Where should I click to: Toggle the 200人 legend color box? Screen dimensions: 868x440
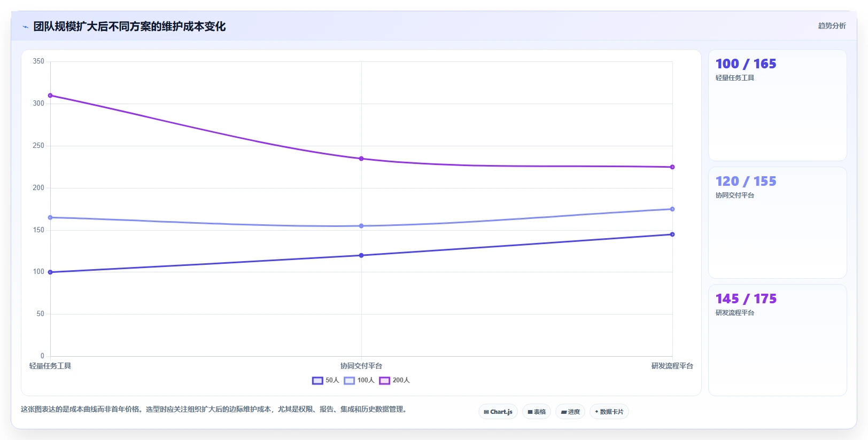[x=384, y=381]
